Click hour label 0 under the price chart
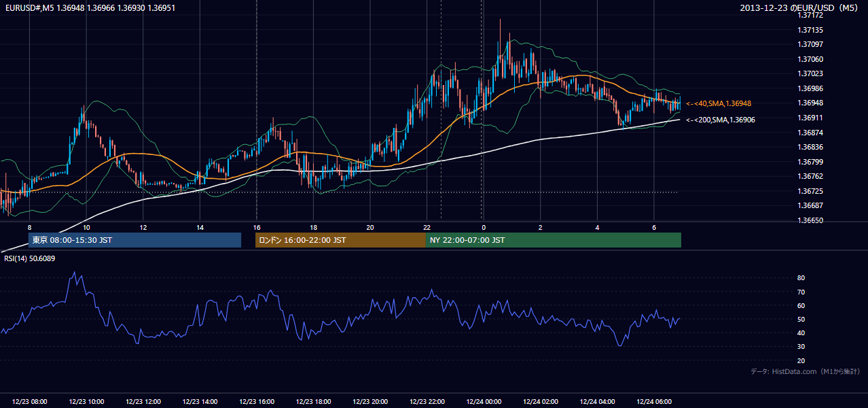Screen dimensions: 868x408 [x=483, y=227]
